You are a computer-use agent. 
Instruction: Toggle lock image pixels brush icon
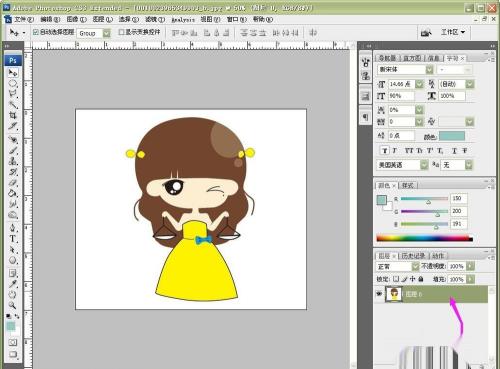point(404,279)
